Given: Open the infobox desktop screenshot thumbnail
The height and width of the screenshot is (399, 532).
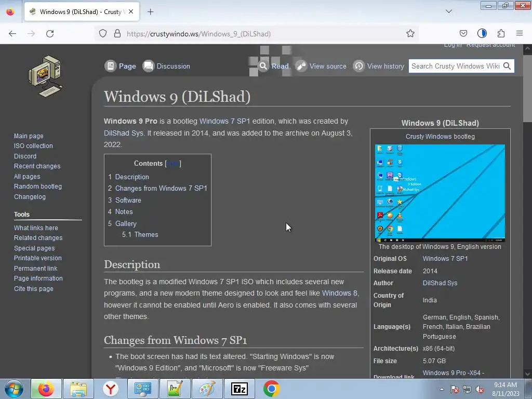Looking at the screenshot, I should click(x=440, y=193).
